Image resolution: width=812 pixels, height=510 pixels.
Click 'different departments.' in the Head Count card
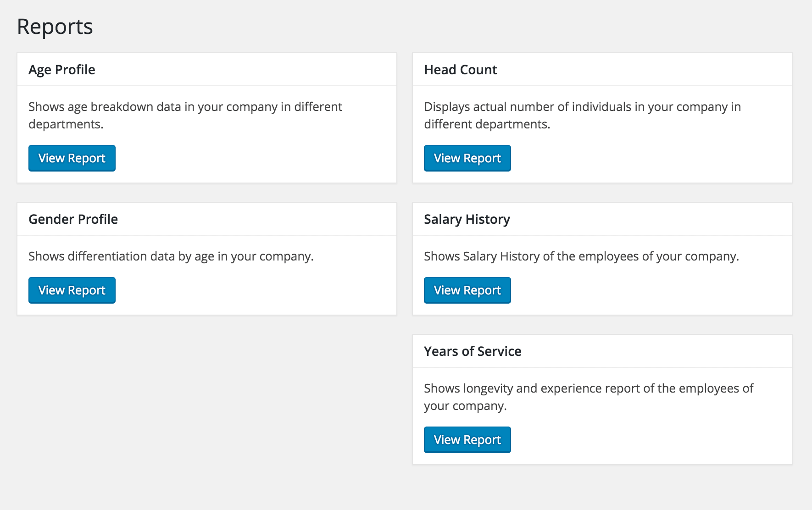pos(487,124)
